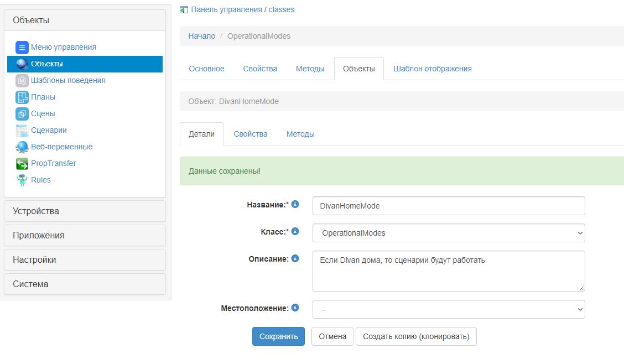
Task: Click the Сценарии sidebar icon
Action: [x=22, y=131]
